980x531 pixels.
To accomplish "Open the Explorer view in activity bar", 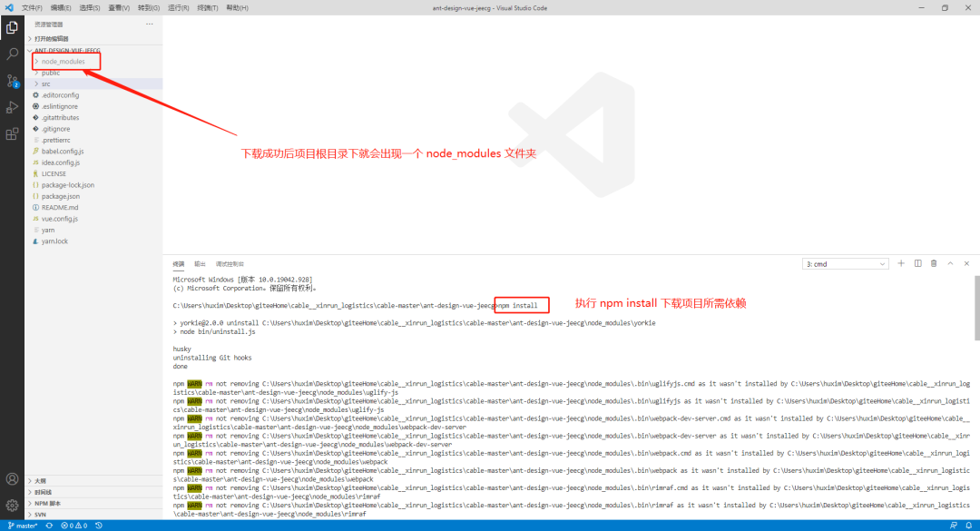I will click(x=12, y=27).
